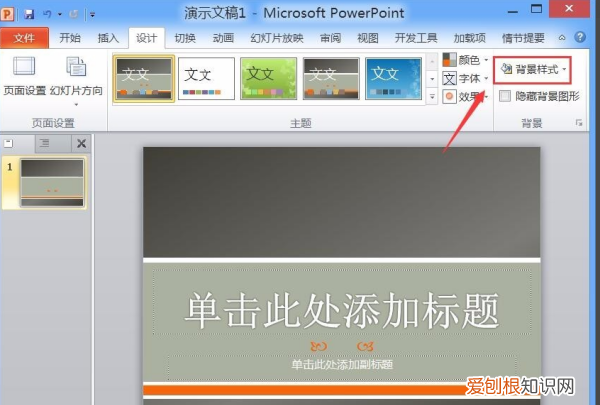Image resolution: width=600 pixels, height=405 pixels.
Task: Switch to the 切换 tab
Action: pyautogui.click(x=185, y=38)
